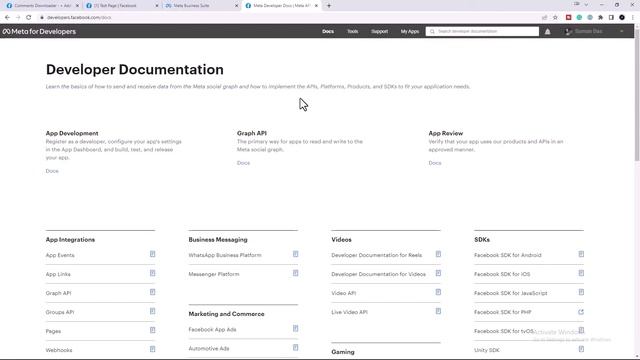Open the Support menu in the header
This screenshot has width=640, height=360.
click(380, 31)
